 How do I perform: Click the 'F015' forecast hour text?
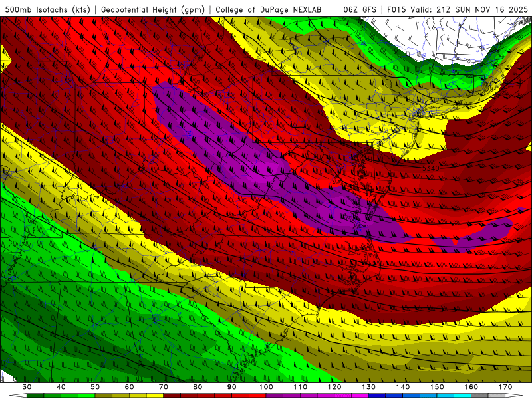pos(396,10)
